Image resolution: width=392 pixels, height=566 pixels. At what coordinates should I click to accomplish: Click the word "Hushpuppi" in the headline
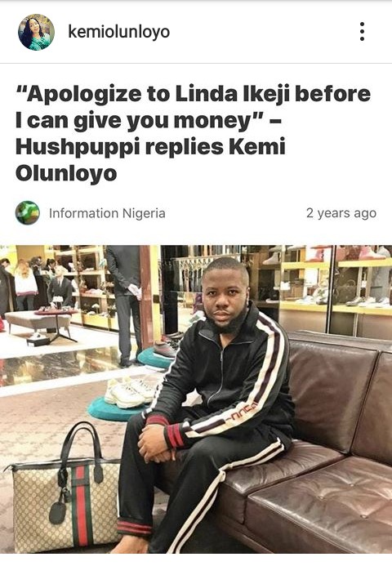point(78,148)
